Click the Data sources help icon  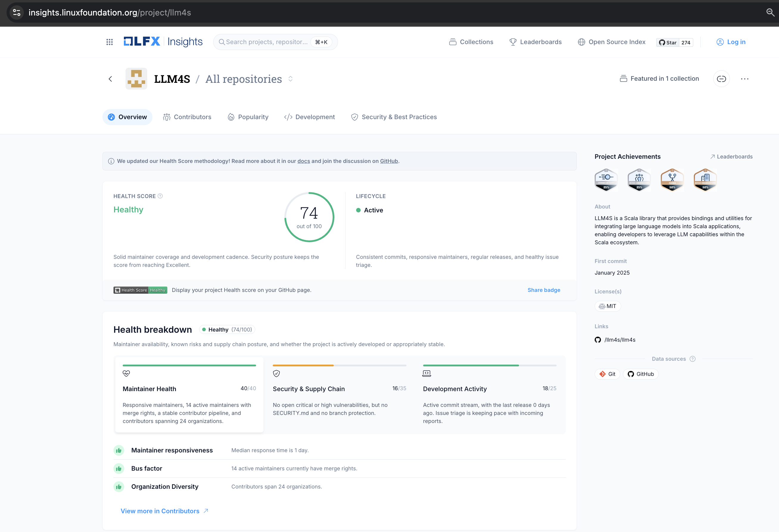click(693, 359)
